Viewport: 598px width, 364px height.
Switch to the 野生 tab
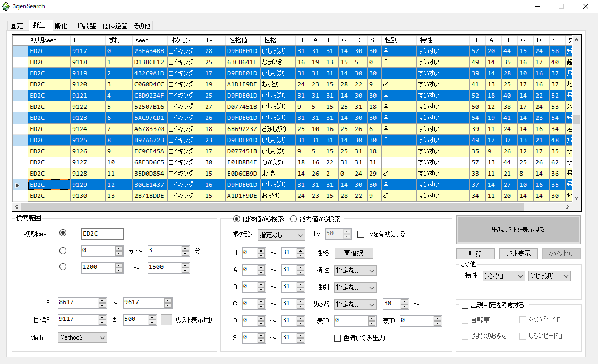[x=39, y=25]
